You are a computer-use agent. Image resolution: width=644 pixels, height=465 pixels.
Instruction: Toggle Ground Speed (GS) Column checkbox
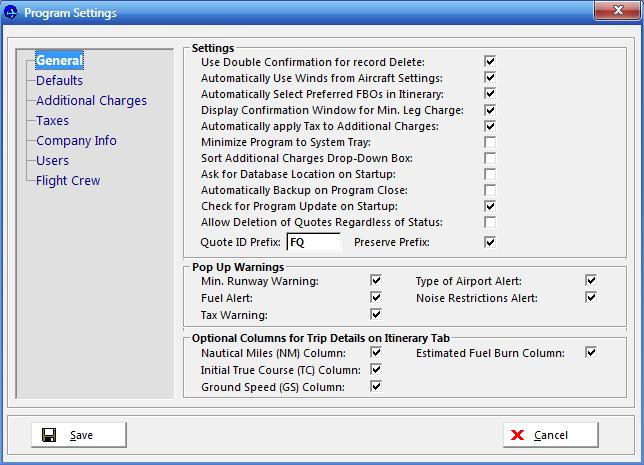point(376,387)
